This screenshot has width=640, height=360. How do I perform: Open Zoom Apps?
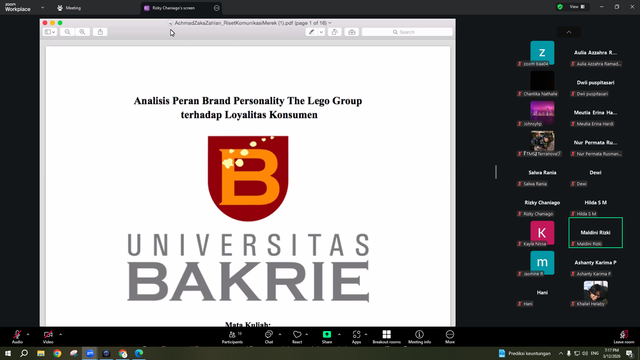click(x=356, y=337)
